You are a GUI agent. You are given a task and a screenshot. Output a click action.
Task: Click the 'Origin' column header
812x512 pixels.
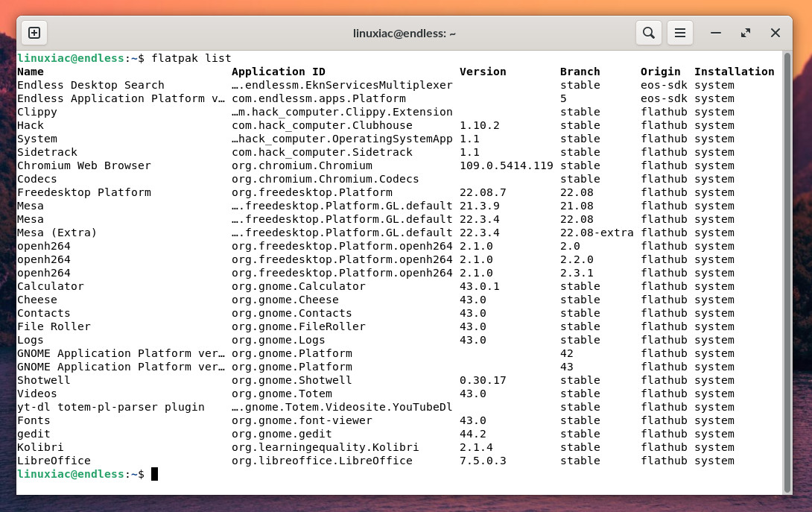[x=660, y=72]
